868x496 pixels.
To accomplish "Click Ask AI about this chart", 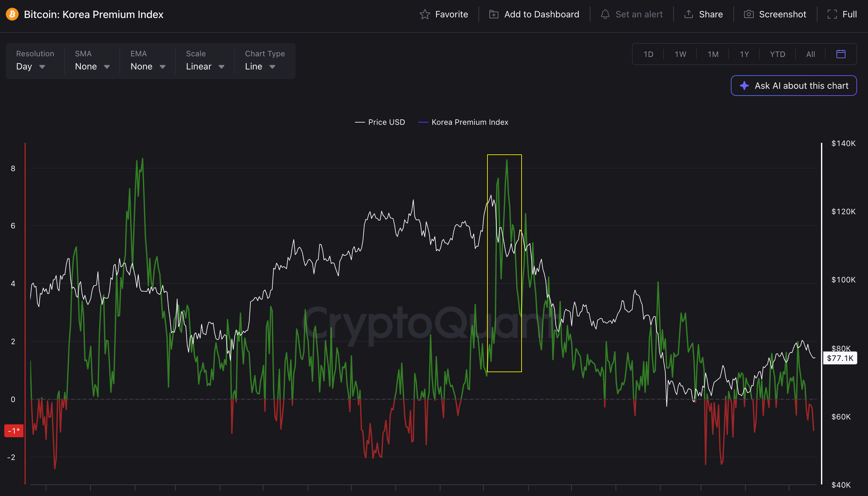I will [794, 86].
